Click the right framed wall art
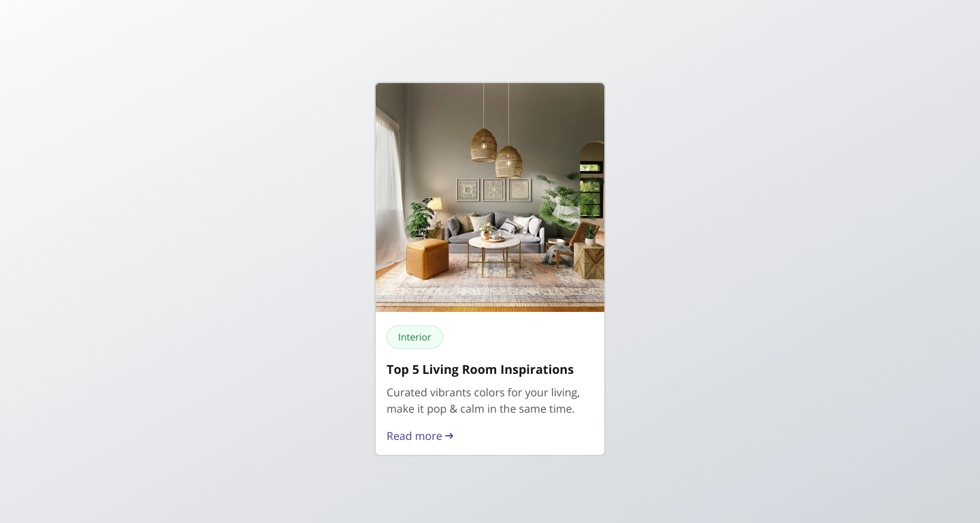 (x=519, y=190)
